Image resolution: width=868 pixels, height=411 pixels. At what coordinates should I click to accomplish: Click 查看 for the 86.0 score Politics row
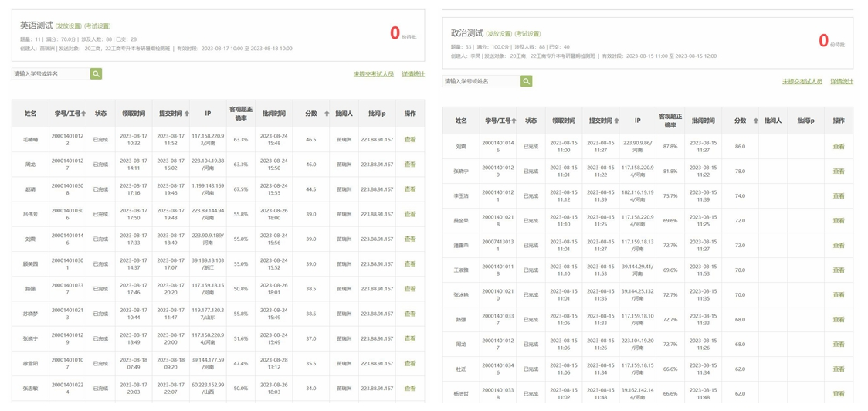pos(839,147)
